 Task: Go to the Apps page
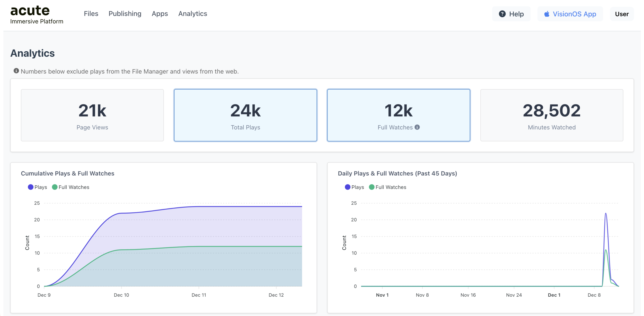pos(160,14)
